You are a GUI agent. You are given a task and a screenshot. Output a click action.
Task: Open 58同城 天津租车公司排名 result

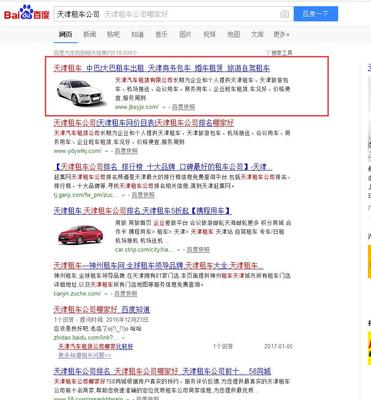tap(162, 371)
